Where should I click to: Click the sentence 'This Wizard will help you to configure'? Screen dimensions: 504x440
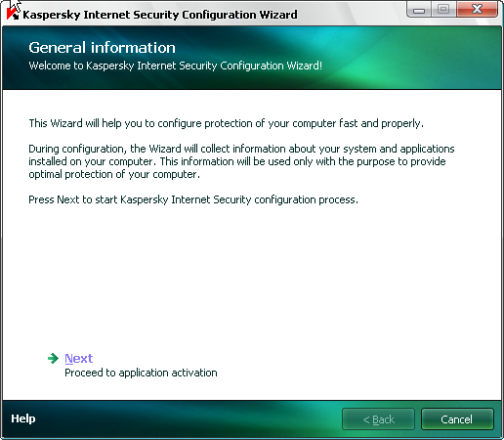[x=227, y=123]
